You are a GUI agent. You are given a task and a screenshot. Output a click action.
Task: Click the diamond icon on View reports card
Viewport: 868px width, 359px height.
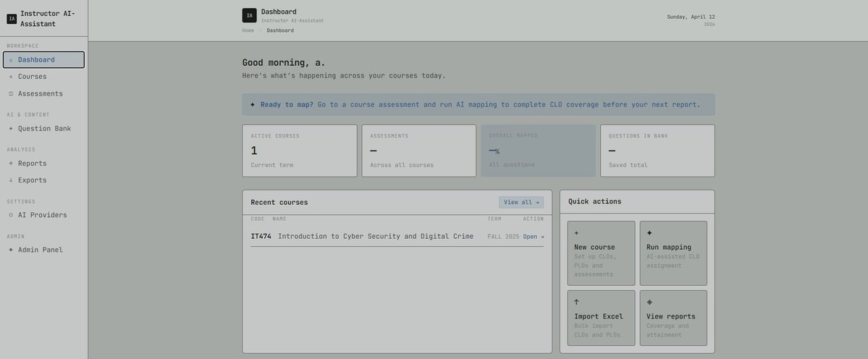pos(649,303)
